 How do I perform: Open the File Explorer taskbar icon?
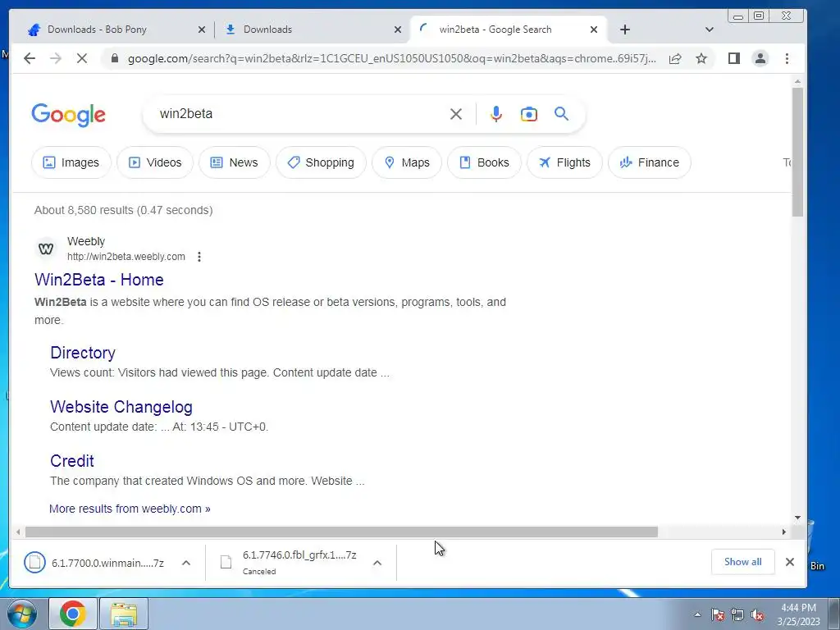click(124, 614)
